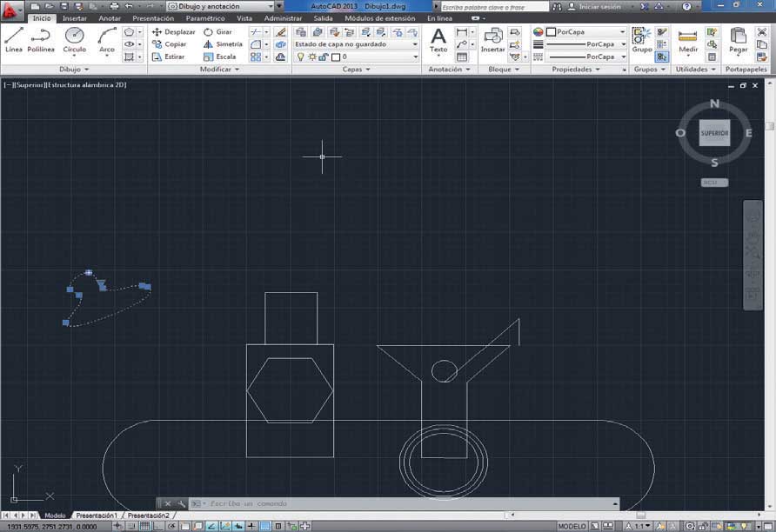Click the Pegar (paste) icon
776x532 pixels.
738,40
